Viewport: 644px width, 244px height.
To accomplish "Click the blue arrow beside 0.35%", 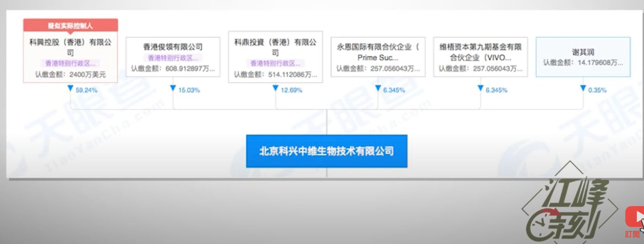I will (x=583, y=88).
